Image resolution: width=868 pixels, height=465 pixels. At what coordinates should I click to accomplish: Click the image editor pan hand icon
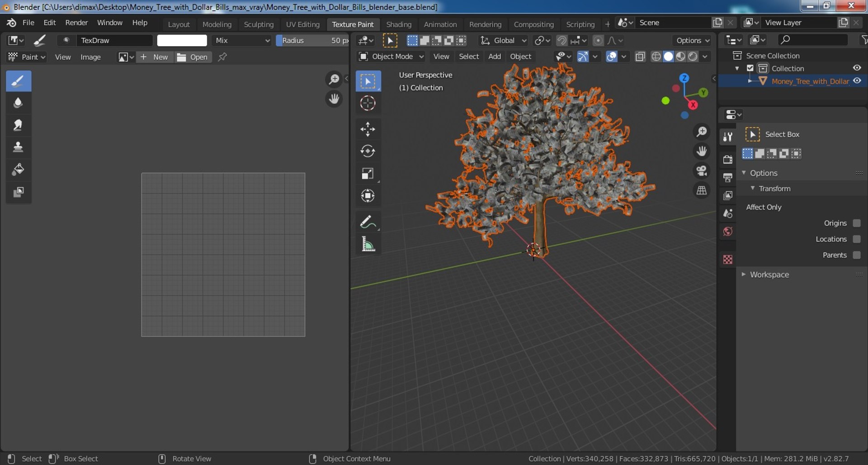click(x=334, y=99)
